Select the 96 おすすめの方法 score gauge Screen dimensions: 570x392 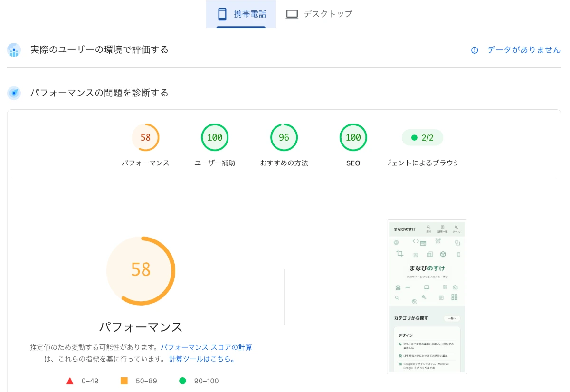coord(284,137)
